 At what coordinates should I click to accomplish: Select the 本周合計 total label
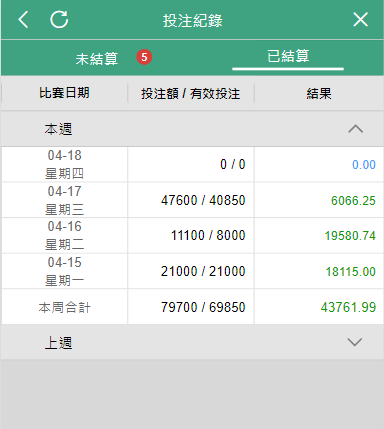point(64,307)
